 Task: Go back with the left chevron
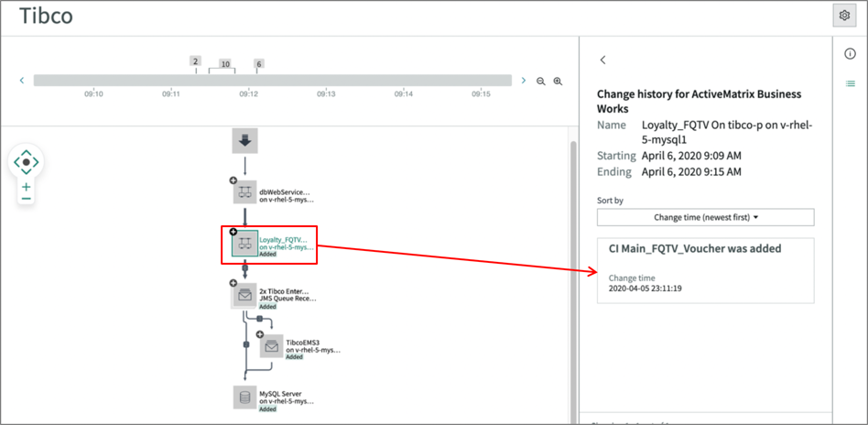[x=603, y=60]
